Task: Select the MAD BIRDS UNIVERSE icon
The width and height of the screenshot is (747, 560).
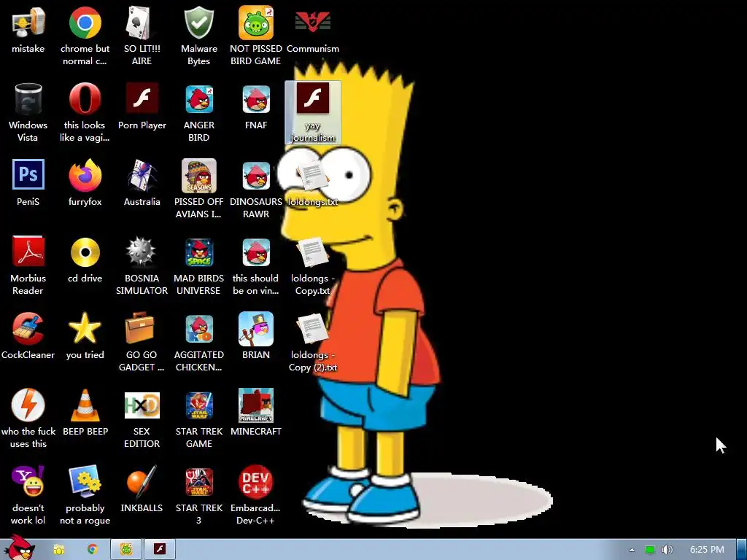Action: tap(198, 252)
